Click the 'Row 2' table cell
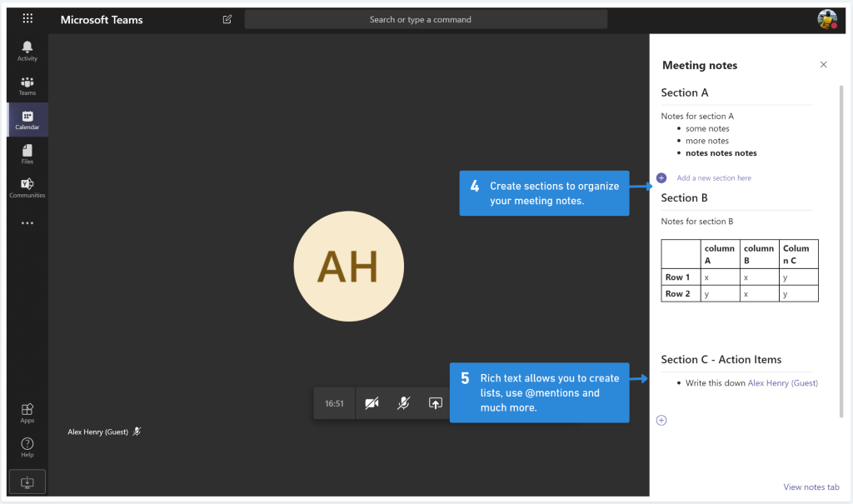Screen dimensions: 853x504 [x=681, y=293]
